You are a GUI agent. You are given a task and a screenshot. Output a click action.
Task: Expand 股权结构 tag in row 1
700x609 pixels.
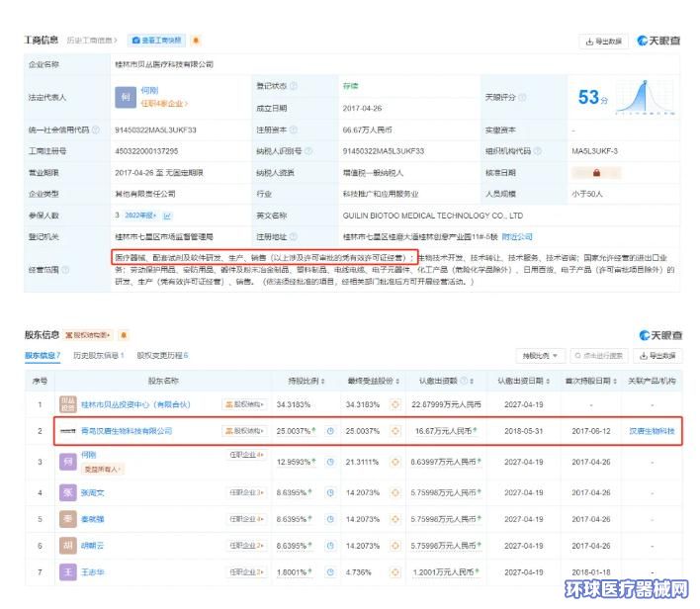tap(244, 404)
